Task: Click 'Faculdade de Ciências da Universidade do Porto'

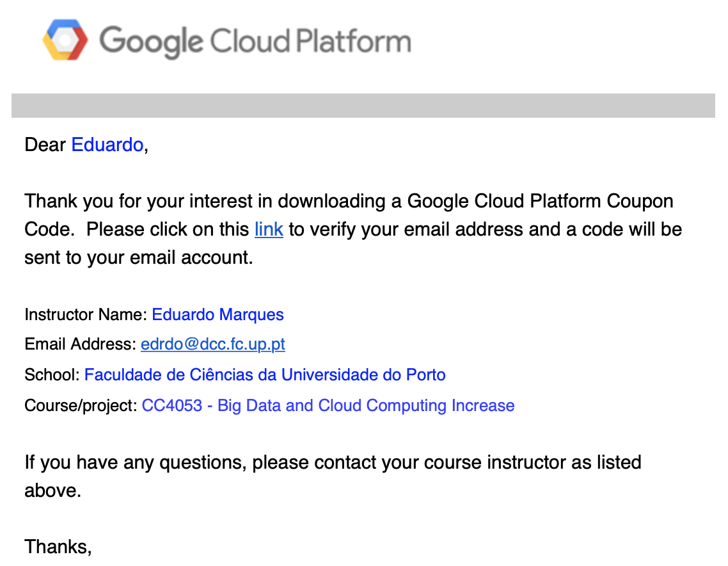Action: coord(265,375)
